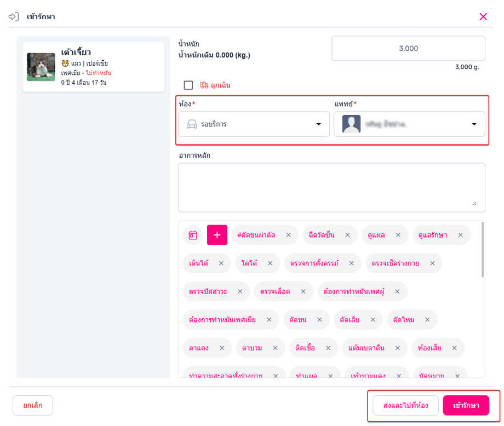Click the arrow on room selector
The image size is (504, 426).
pyautogui.click(x=318, y=124)
